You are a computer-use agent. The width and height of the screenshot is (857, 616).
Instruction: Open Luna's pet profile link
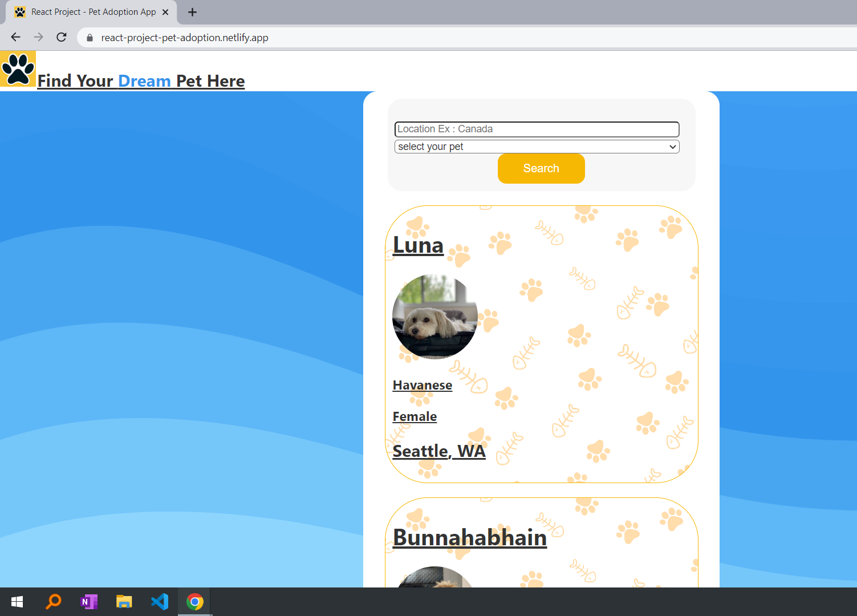(418, 245)
